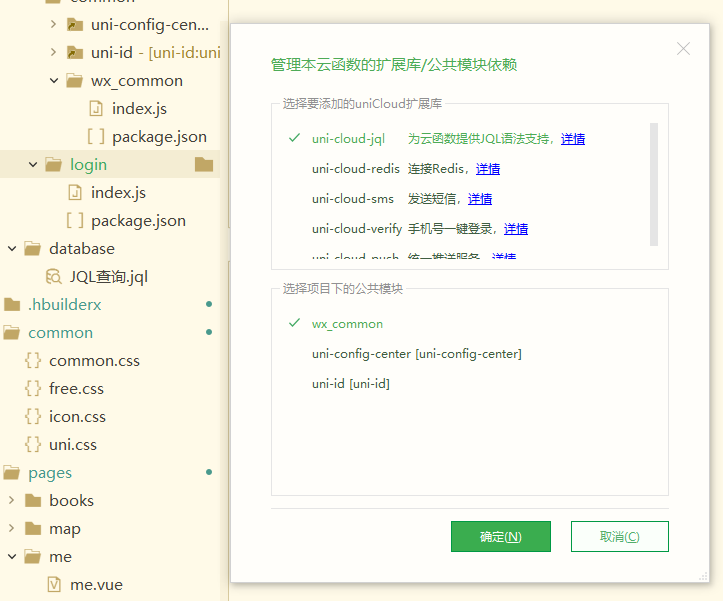Click the me folder icon
Screen dimensions: 723x601
33,557
